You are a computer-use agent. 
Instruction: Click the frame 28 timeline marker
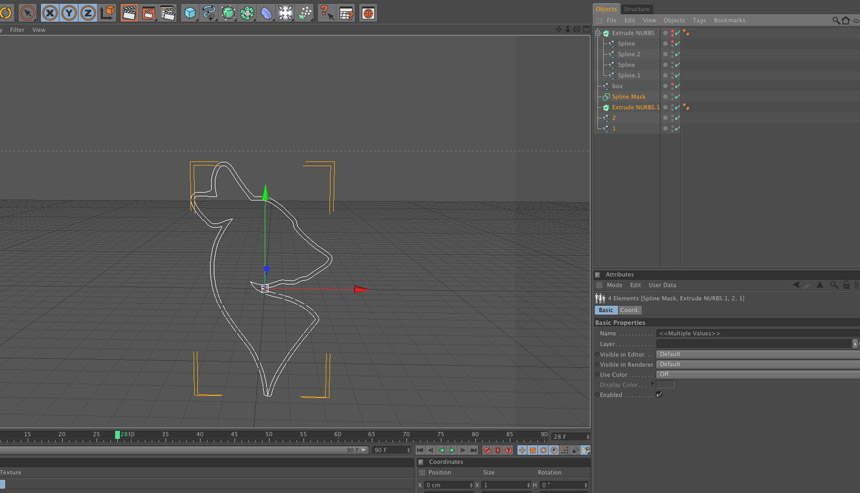click(117, 435)
